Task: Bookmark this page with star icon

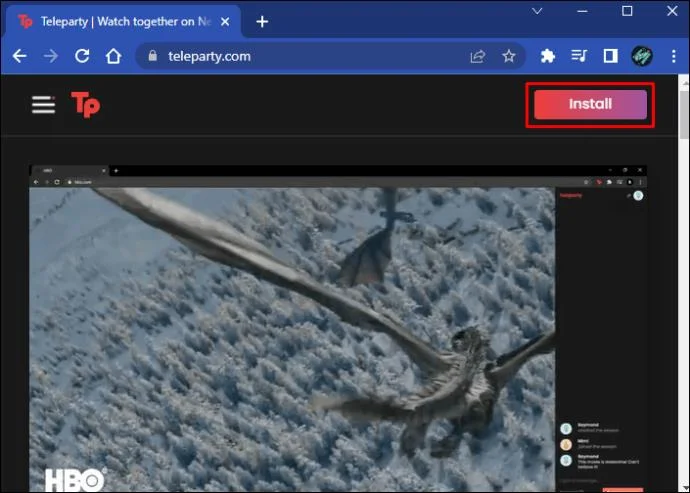Action: point(509,56)
